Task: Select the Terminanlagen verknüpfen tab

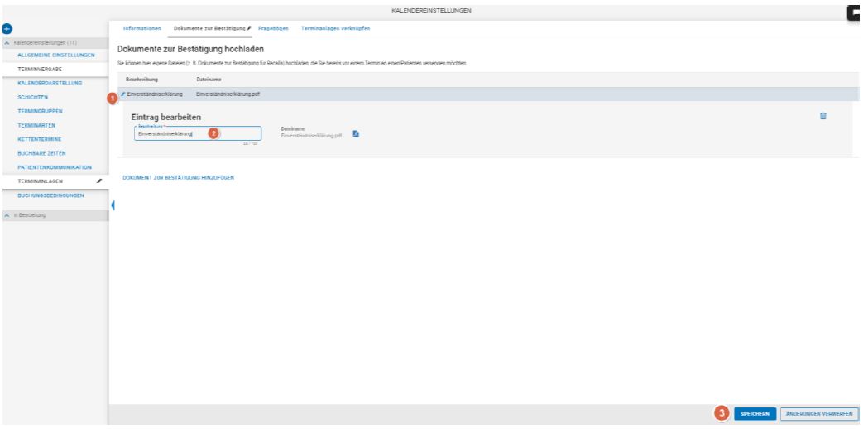Action: coord(336,29)
